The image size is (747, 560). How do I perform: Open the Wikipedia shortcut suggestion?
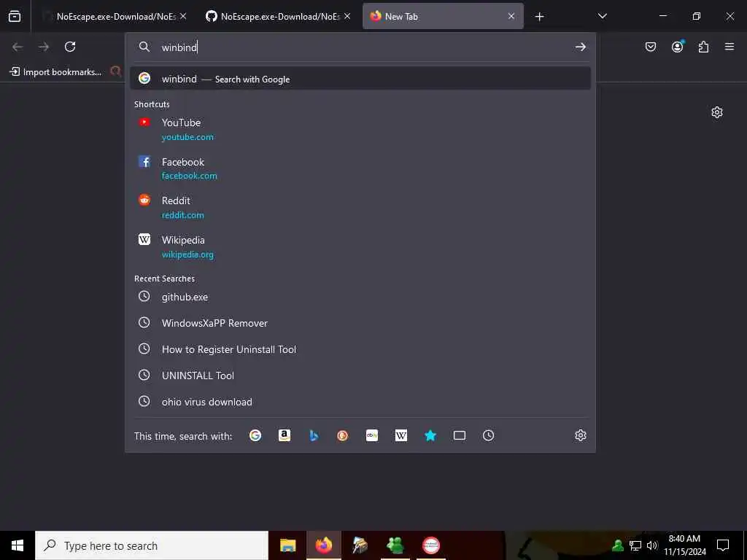[360, 246]
